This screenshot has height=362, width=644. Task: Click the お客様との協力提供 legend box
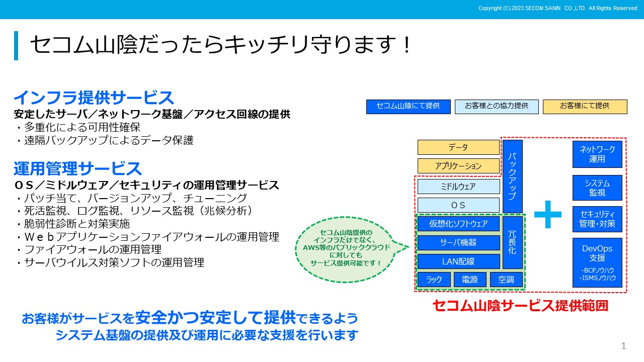[x=497, y=107]
